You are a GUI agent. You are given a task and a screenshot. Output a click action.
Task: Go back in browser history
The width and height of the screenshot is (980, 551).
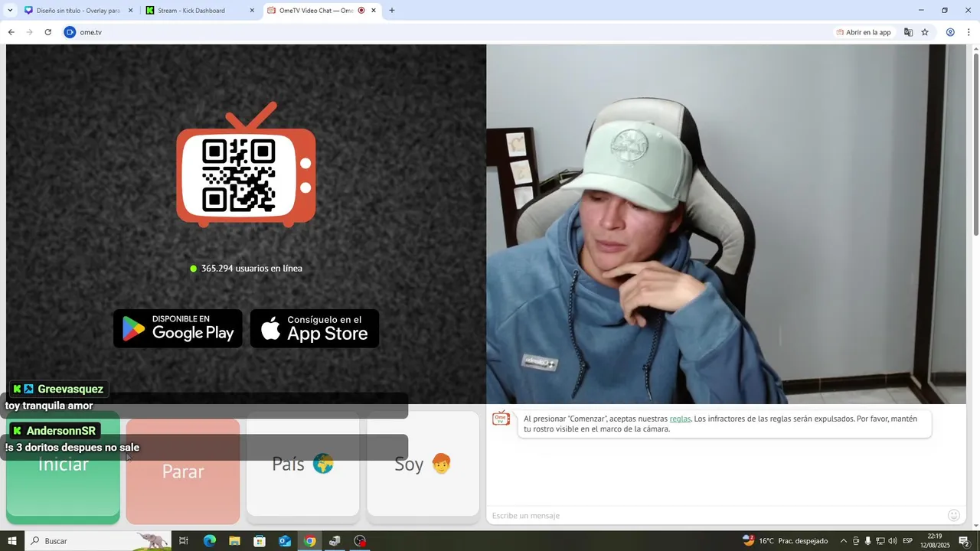tap(11, 32)
